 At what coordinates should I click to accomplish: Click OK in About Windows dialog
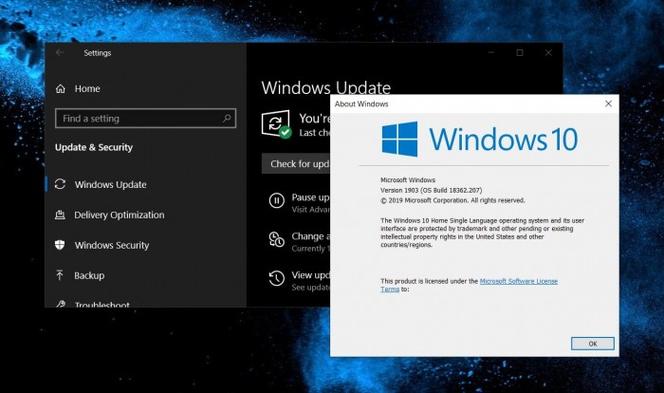point(592,343)
